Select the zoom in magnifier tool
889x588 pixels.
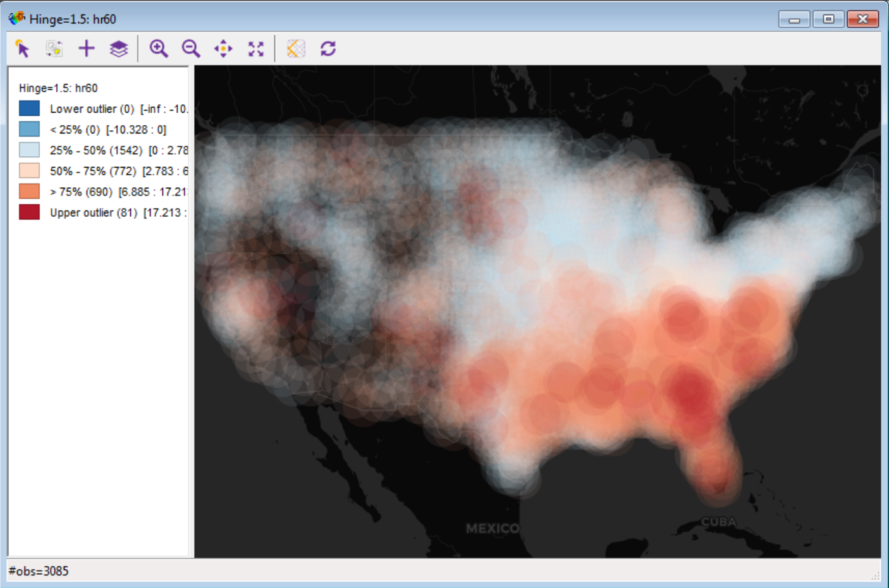point(159,48)
